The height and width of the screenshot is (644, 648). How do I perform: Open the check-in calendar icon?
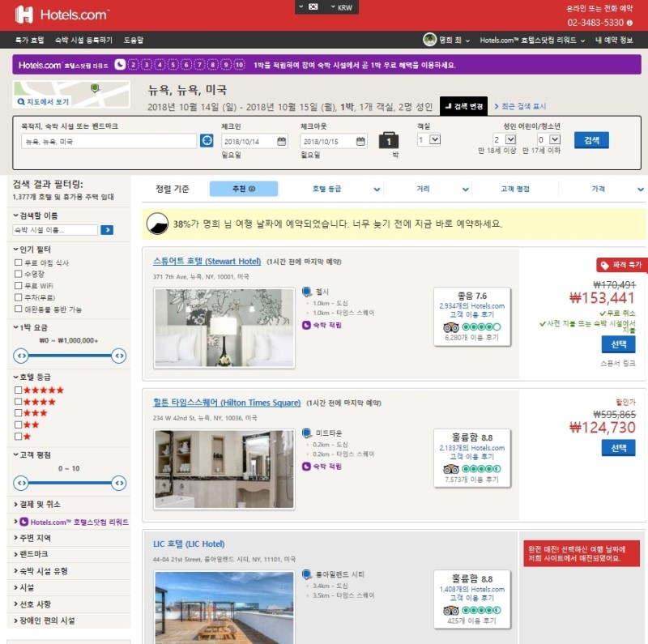(x=281, y=142)
